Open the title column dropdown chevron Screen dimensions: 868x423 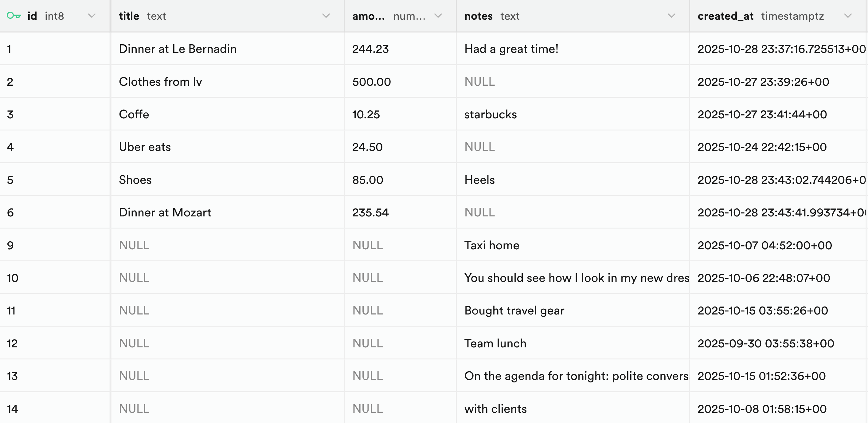[326, 16]
